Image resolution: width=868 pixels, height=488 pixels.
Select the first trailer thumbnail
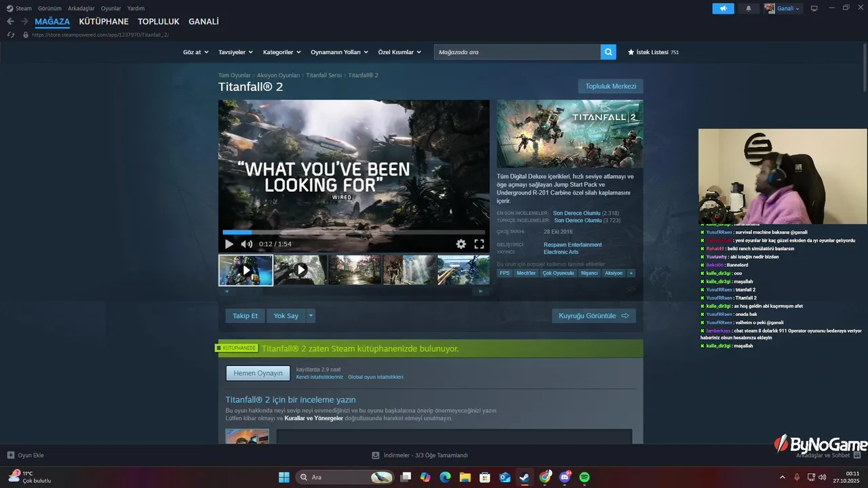245,270
